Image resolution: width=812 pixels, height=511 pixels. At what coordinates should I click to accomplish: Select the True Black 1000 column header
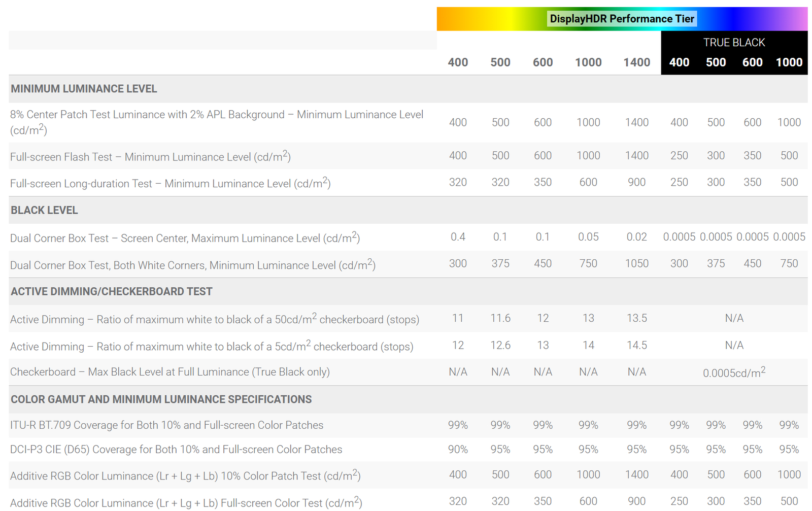[x=789, y=62]
